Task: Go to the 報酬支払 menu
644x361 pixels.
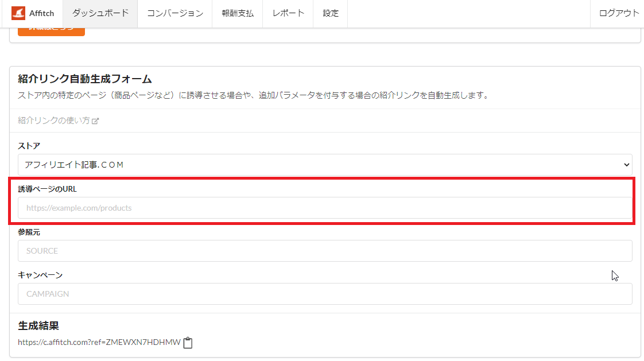Action: point(237,13)
